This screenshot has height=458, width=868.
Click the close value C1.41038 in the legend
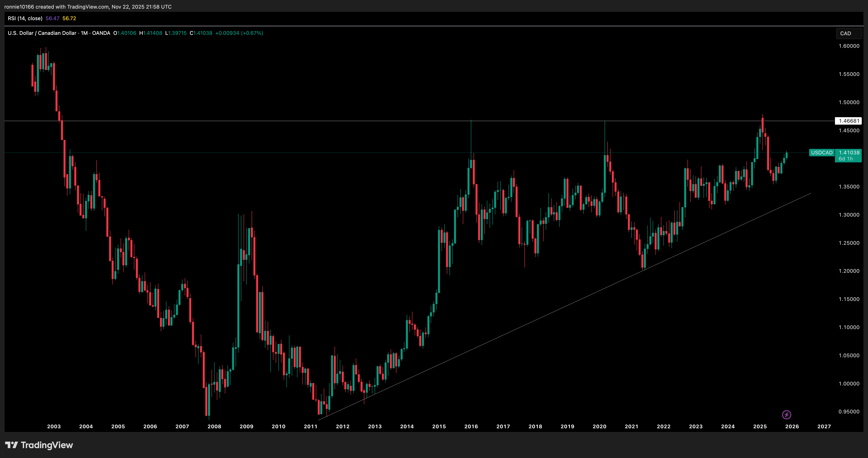point(201,33)
